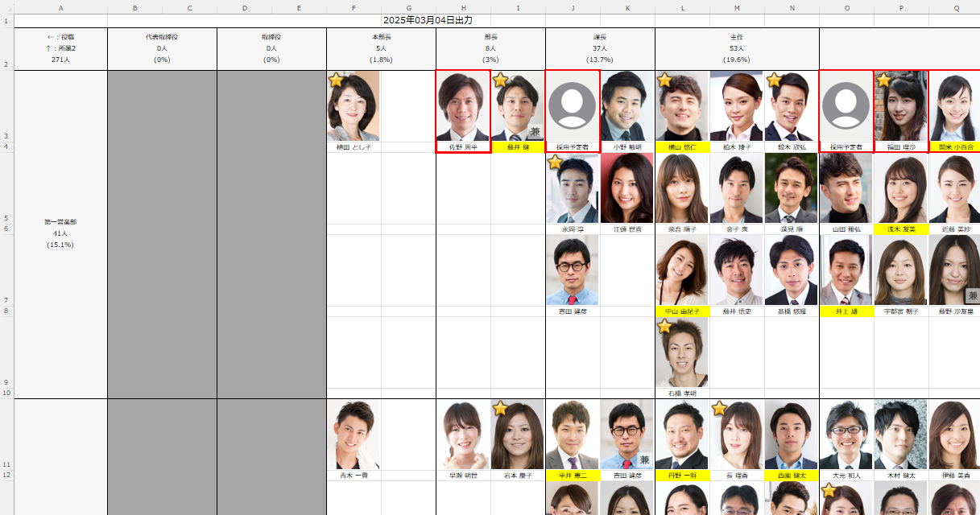The height and width of the screenshot is (515, 980).
Task: Click the name cell 西園 健太
Action: click(x=792, y=476)
